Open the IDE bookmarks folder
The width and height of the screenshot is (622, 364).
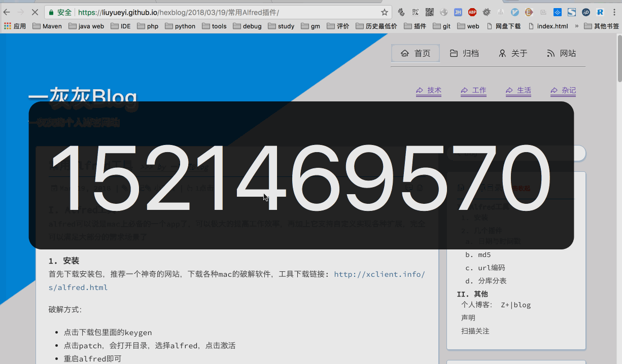[x=120, y=26]
